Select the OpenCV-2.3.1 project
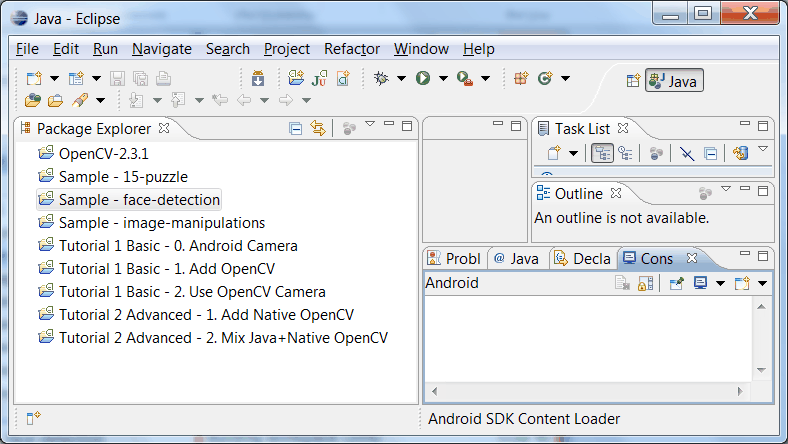This screenshot has width=788, height=444. 93,153
